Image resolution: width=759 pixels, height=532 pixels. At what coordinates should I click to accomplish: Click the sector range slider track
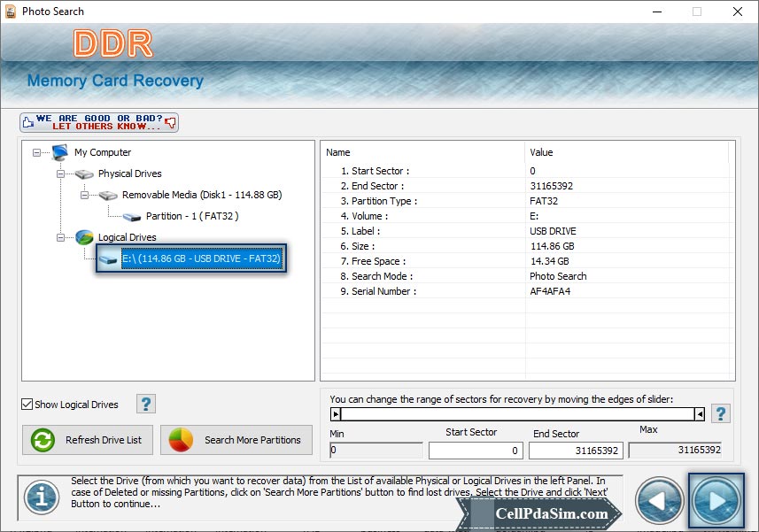tap(517, 414)
